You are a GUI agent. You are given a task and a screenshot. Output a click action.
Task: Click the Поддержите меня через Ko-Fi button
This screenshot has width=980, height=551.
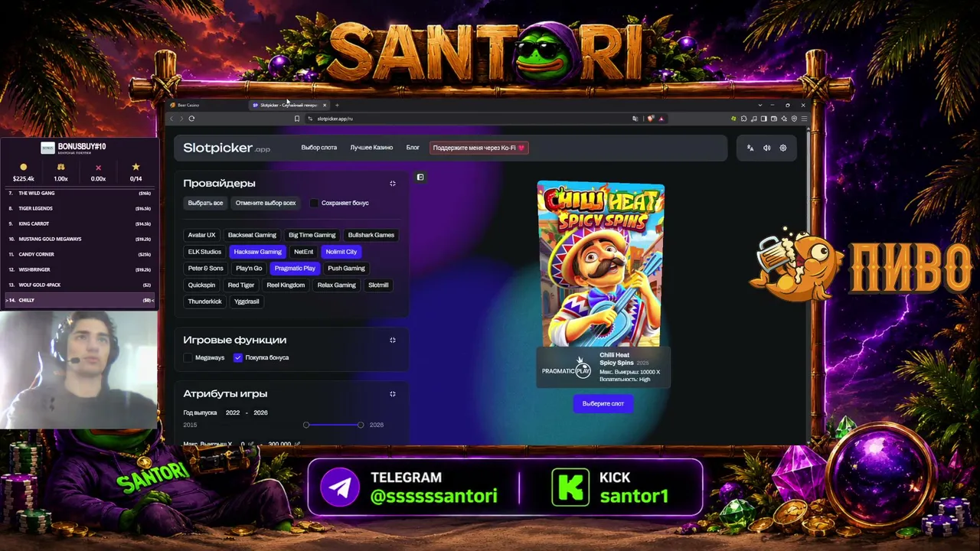point(479,148)
